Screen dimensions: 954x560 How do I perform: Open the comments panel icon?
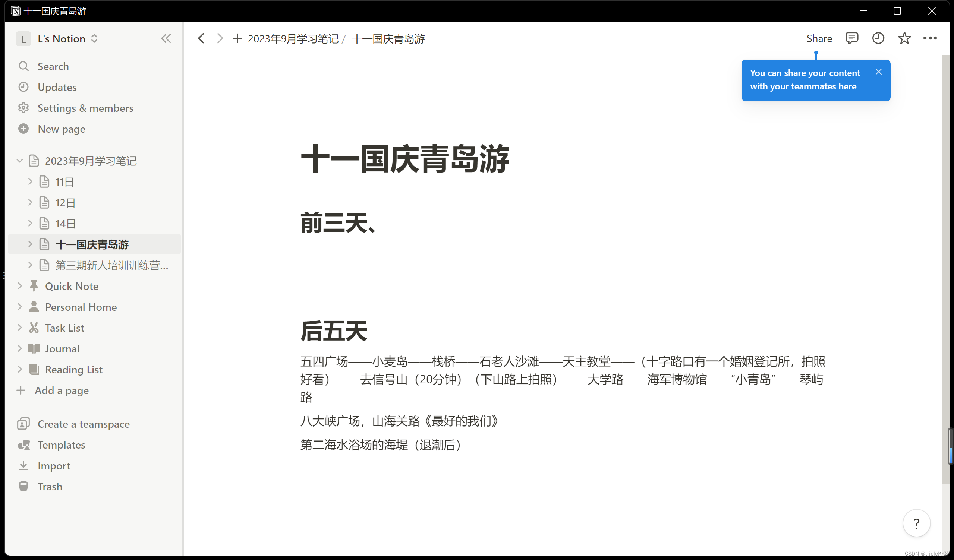tap(851, 38)
